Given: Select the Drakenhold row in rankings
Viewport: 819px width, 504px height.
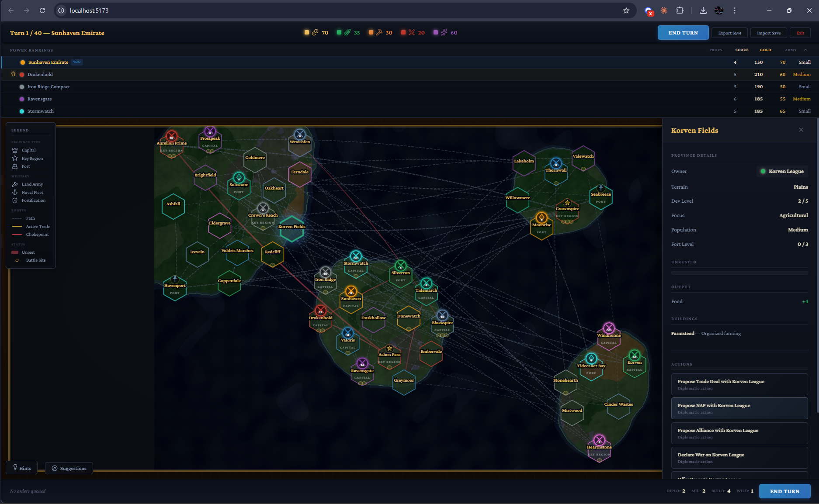Looking at the screenshot, I should point(409,74).
